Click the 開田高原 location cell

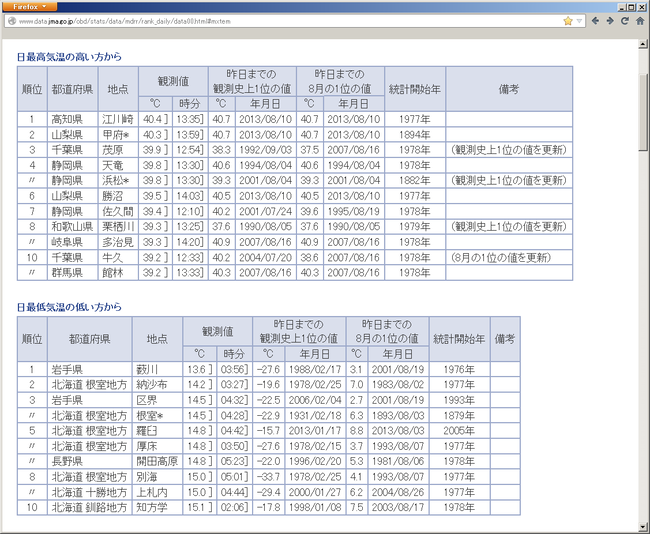point(158,461)
